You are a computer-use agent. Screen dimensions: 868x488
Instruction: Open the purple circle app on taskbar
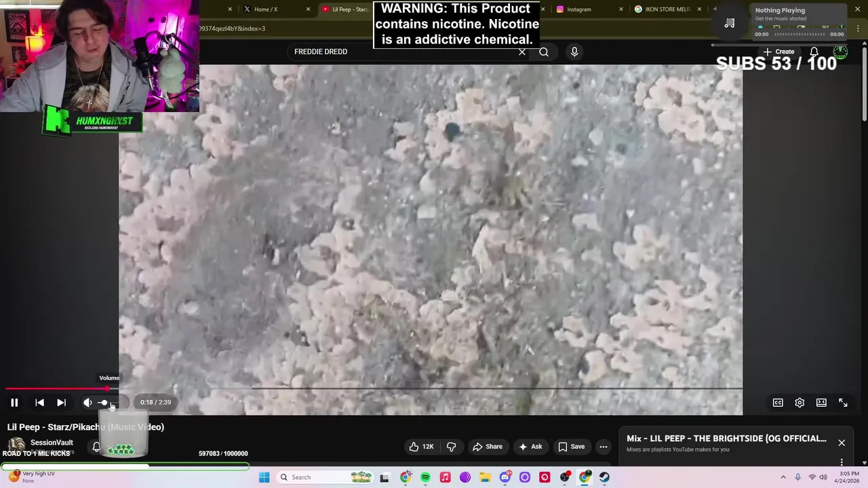tap(524, 477)
